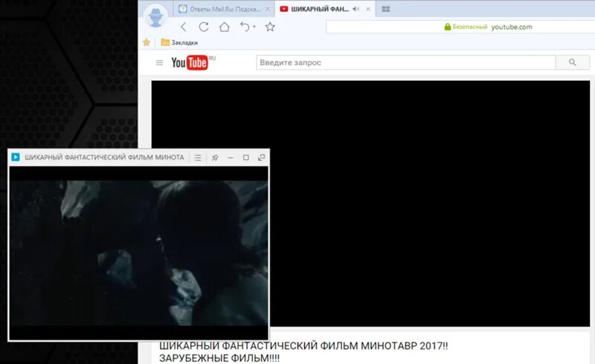The width and height of the screenshot is (595, 364).
Task: Close the YouTube browser tab
Action: (x=368, y=9)
